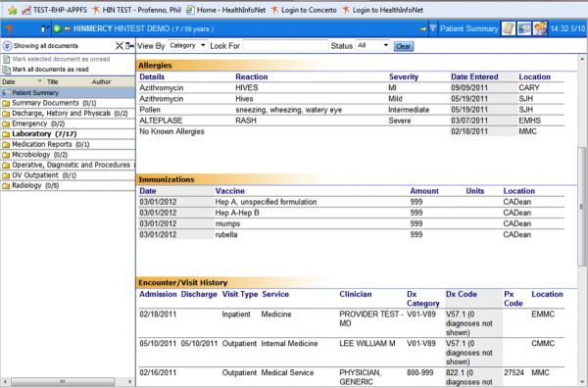Open the Summary Documents folder

[68, 103]
